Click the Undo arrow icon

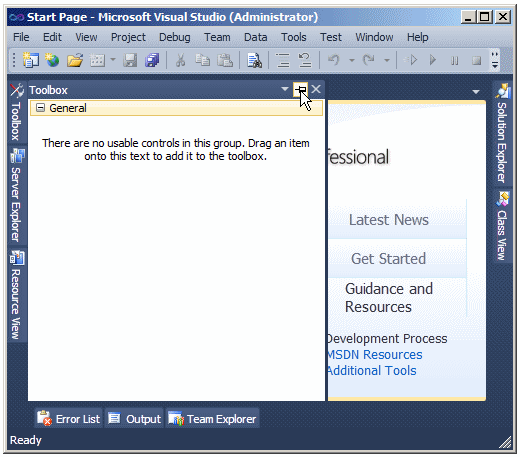[333, 60]
